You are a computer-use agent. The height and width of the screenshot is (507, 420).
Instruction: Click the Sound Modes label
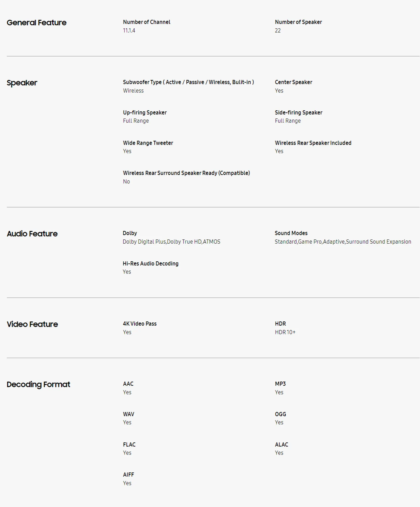pos(291,233)
